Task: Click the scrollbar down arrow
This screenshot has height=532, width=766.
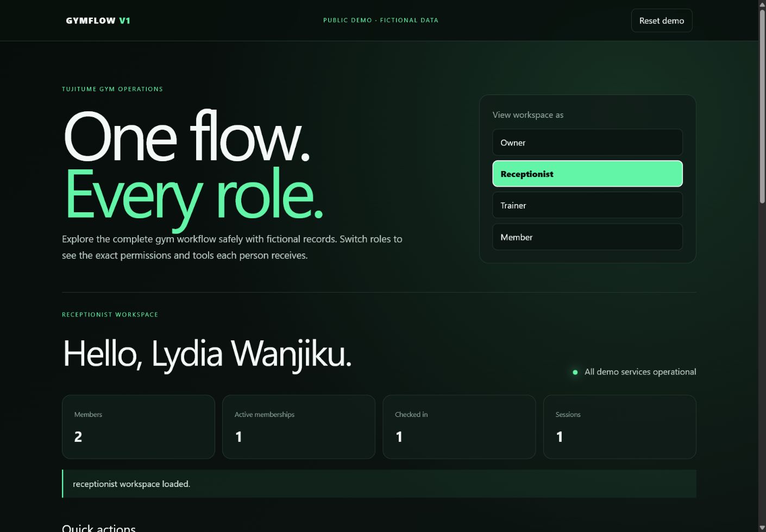Action: pos(762,528)
